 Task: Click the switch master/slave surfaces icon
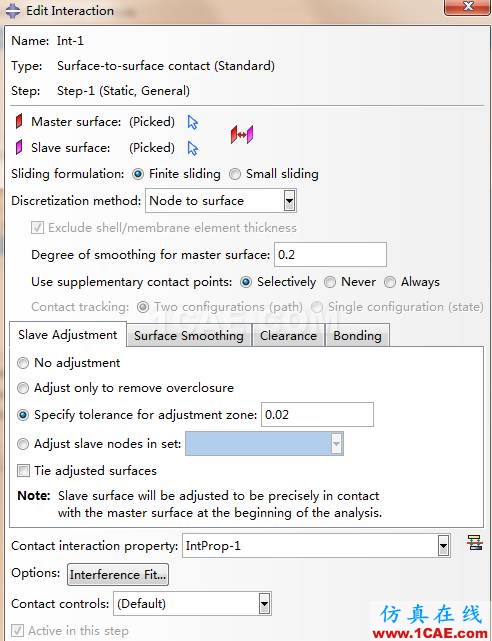(x=242, y=134)
